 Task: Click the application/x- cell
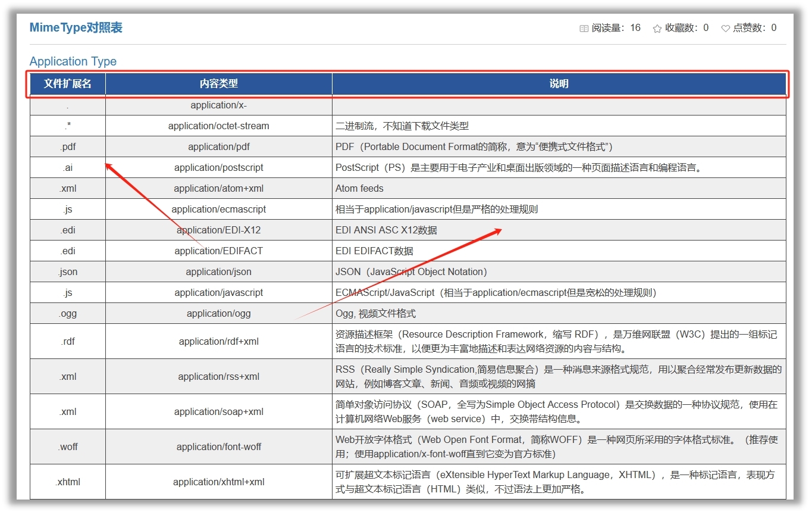click(x=219, y=105)
